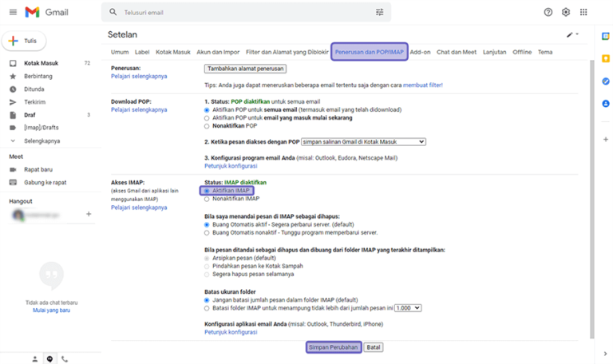
Task: Click the get add-ons plus icon
Action: 606,139
